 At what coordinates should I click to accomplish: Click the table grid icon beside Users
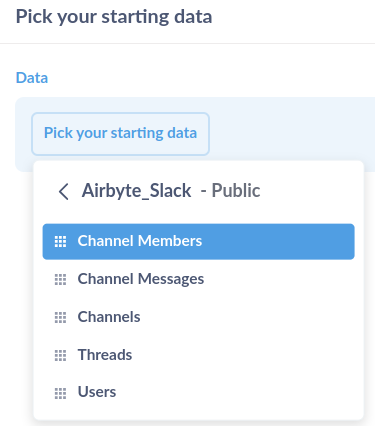(60, 393)
